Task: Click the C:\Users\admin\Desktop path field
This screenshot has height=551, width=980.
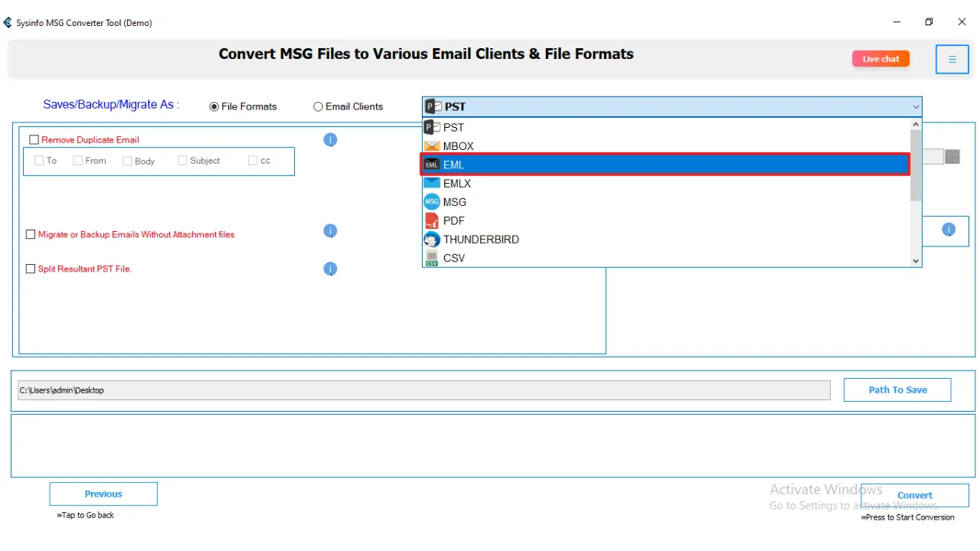Action: [424, 390]
